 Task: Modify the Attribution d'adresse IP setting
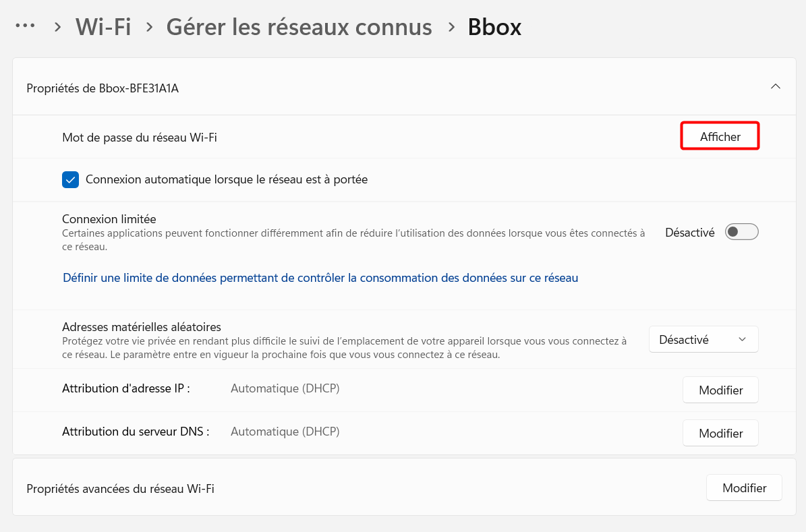(720, 390)
